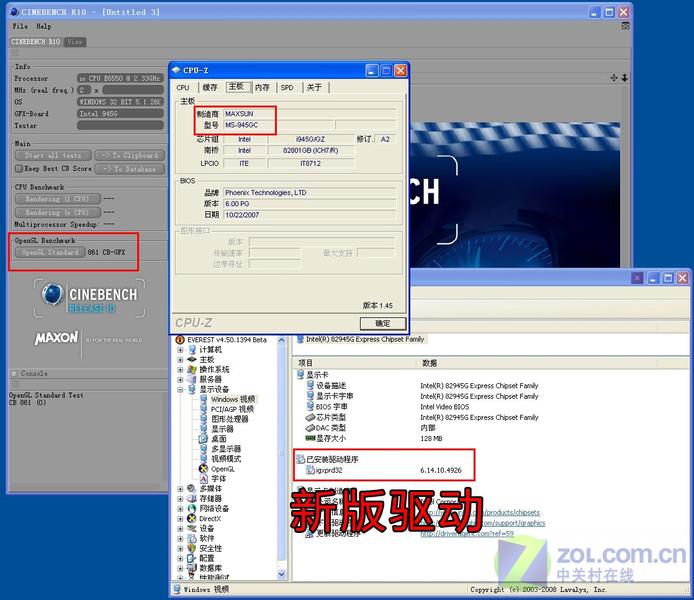The width and height of the screenshot is (694, 600).
Task: Select the 显示卡 group row in details
Action: 317,375
